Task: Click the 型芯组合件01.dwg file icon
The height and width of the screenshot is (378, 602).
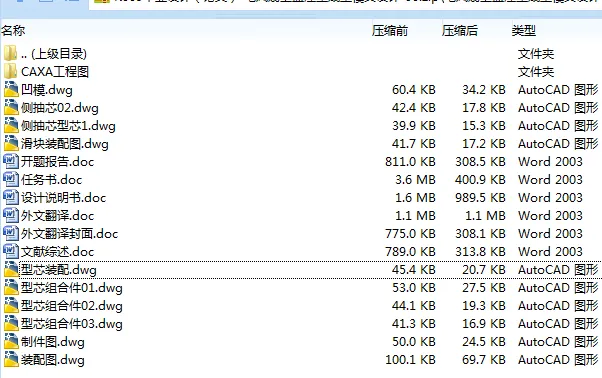Action: pos(11,287)
